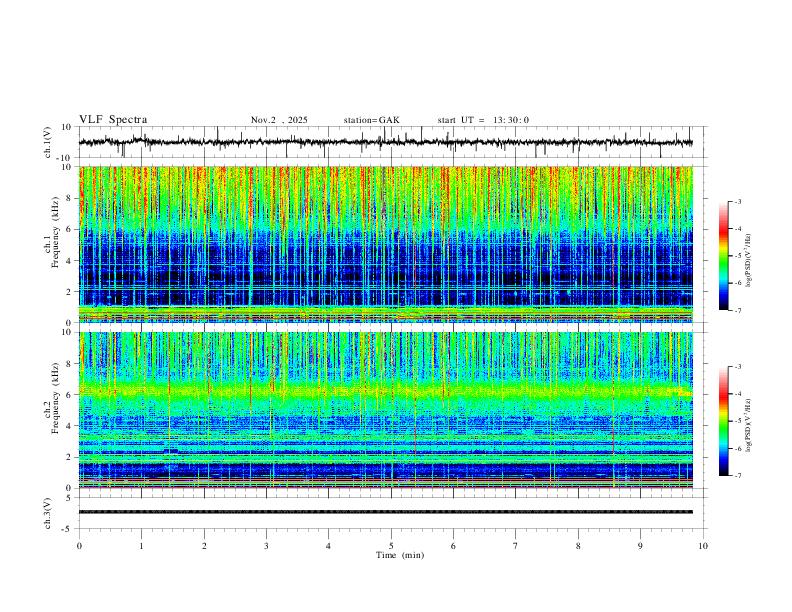Click the "station=GAK" label

coord(371,120)
